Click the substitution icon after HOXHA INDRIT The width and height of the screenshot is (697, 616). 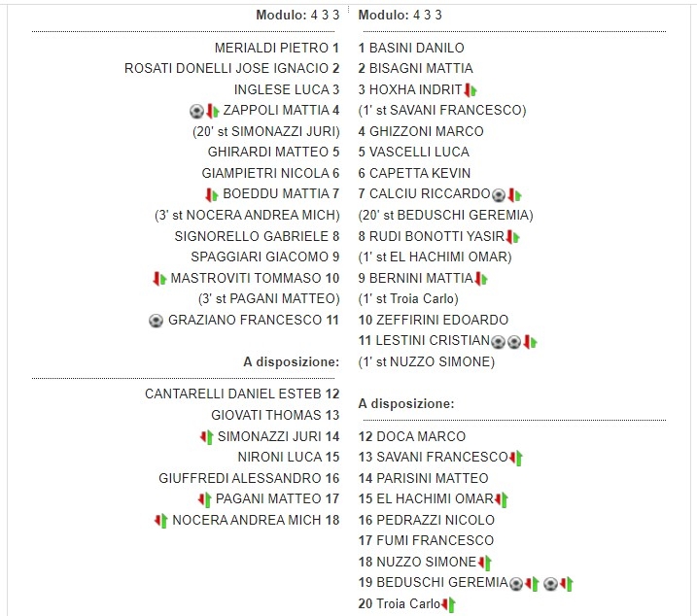(x=470, y=90)
